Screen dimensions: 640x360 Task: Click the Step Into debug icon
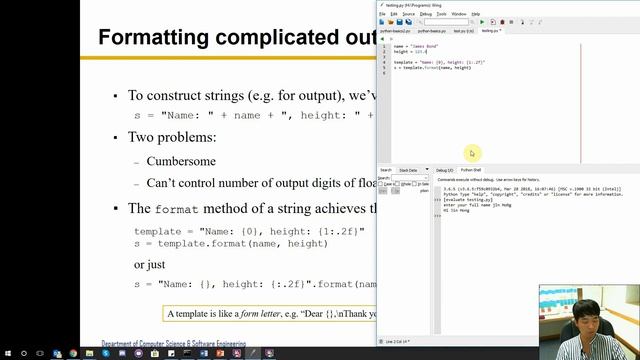click(522, 22)
